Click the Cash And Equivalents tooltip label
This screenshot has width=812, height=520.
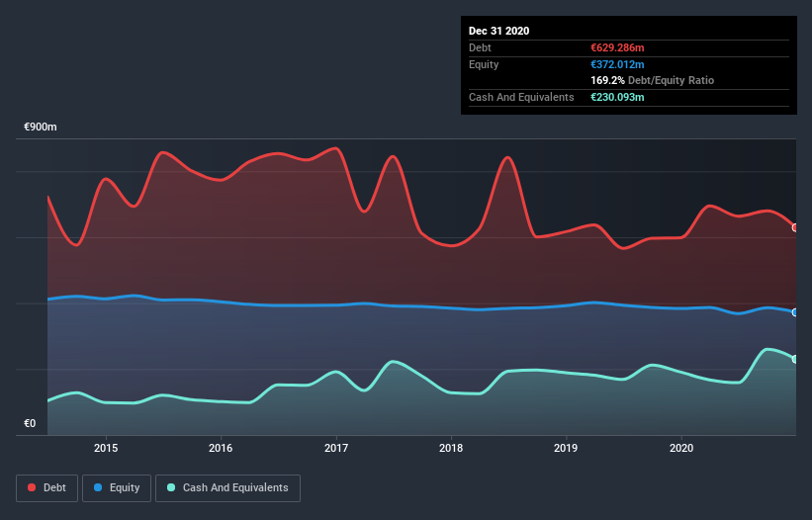(x=521, y=97)
